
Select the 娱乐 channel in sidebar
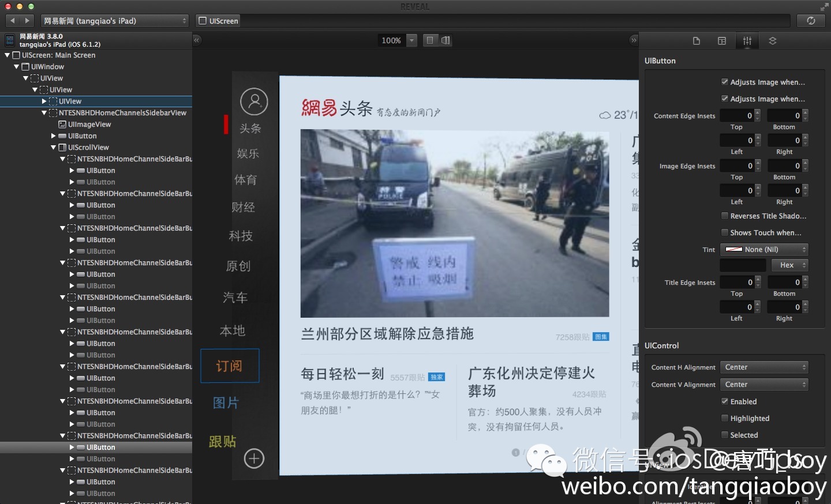point(248,153)
